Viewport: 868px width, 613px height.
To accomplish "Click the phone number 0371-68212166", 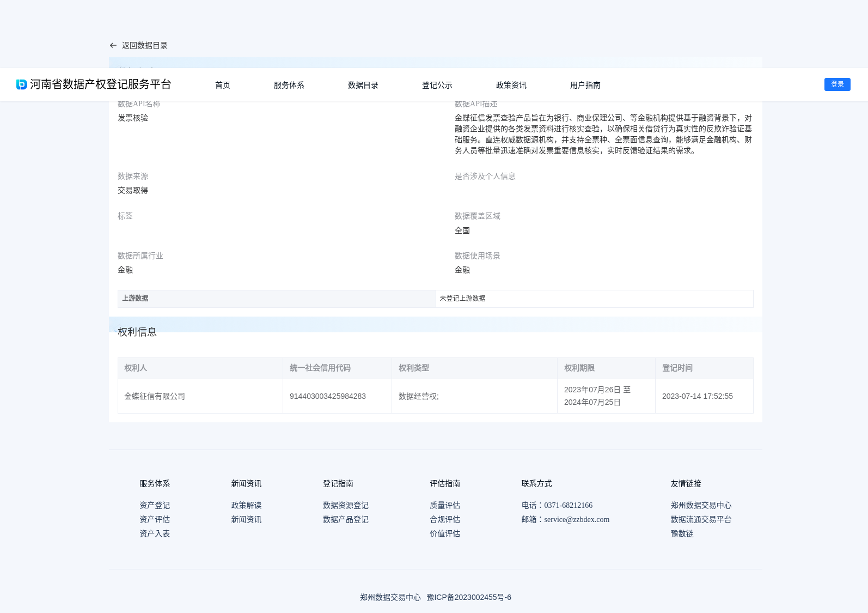I will 568,506.
